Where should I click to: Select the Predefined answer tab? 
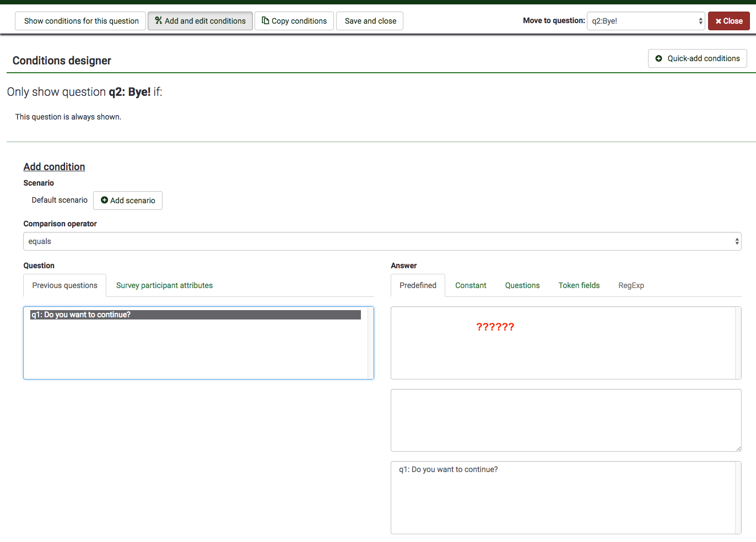pyautogui.click(x=418, y=285)
